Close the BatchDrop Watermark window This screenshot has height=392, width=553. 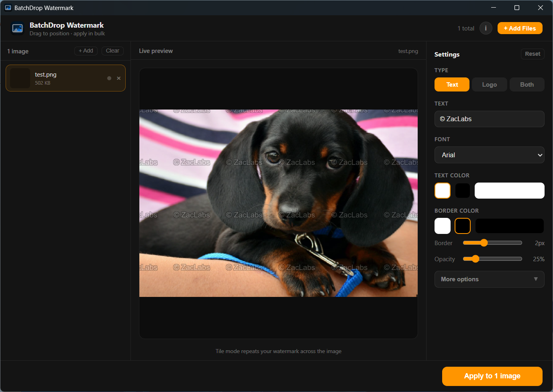(x=541, y=8)
